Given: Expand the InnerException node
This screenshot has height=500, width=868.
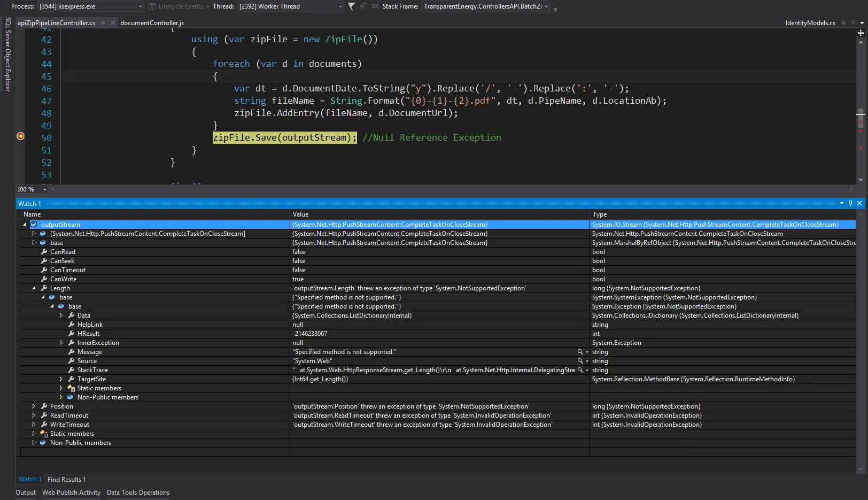Looking at the screenshot, I should [61, 343].
